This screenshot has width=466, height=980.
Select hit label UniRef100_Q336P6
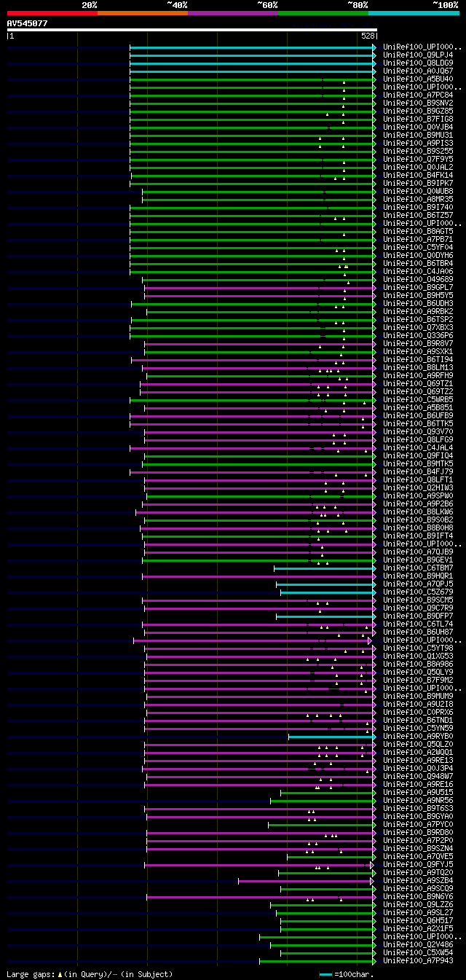click(x=418, y=335)
